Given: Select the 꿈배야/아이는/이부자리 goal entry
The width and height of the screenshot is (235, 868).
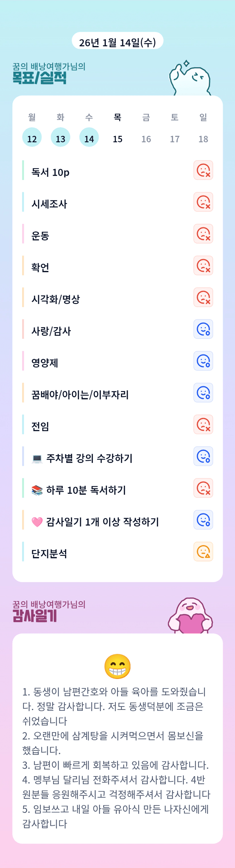Looking at the screenshot, I should tap(80, 394).
